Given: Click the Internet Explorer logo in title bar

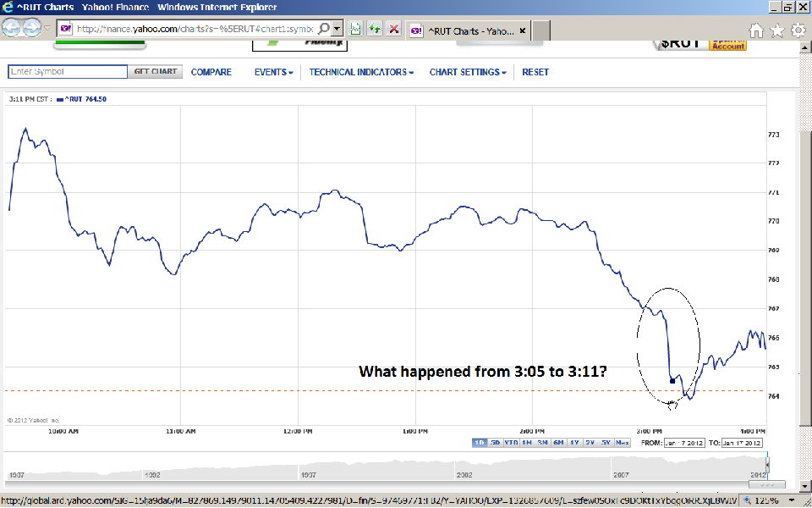Looking at the screenshot, I should click(8, 8).
